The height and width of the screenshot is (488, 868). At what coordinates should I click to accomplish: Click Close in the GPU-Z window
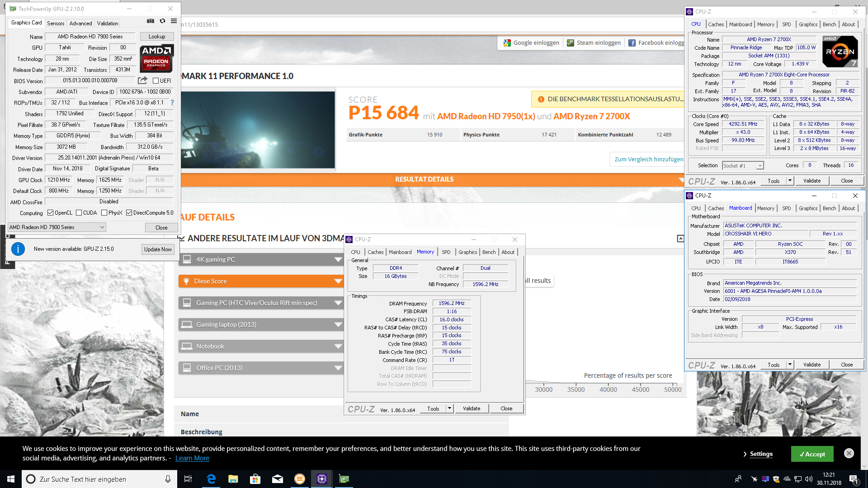point(161,228)
